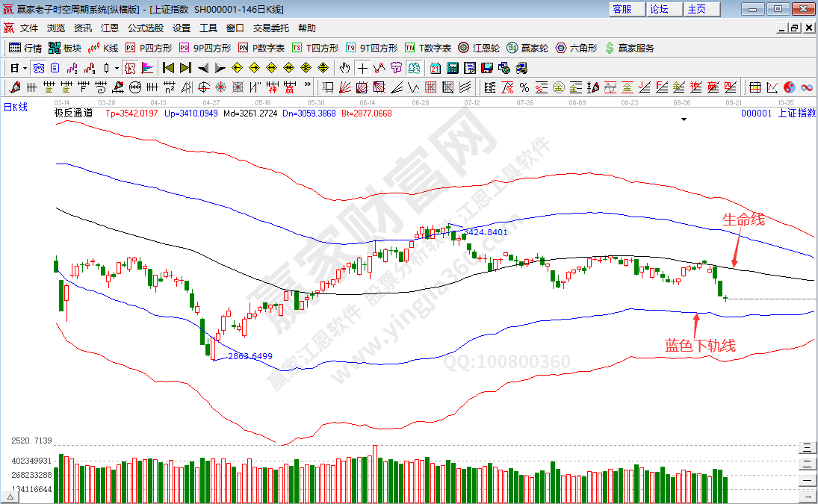
Task: Expand hidden drawing tools via » chevron
Action: coord(307,87)
